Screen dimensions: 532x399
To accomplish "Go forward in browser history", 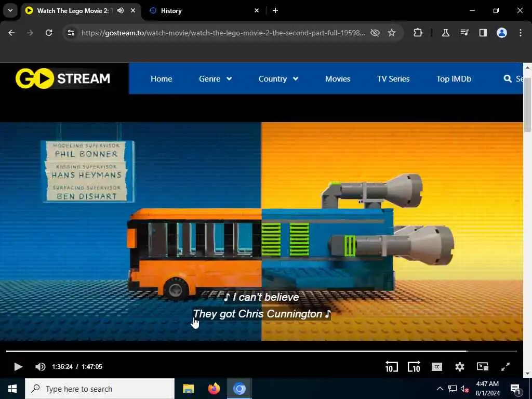I will (30, 33).
